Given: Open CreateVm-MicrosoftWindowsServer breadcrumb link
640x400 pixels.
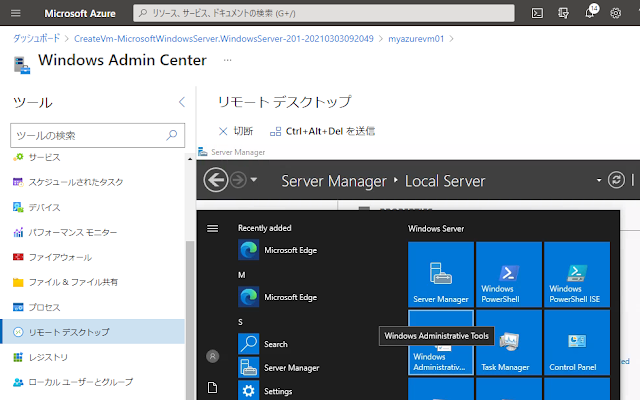Looking at the screenshot, I should point(224,39).
